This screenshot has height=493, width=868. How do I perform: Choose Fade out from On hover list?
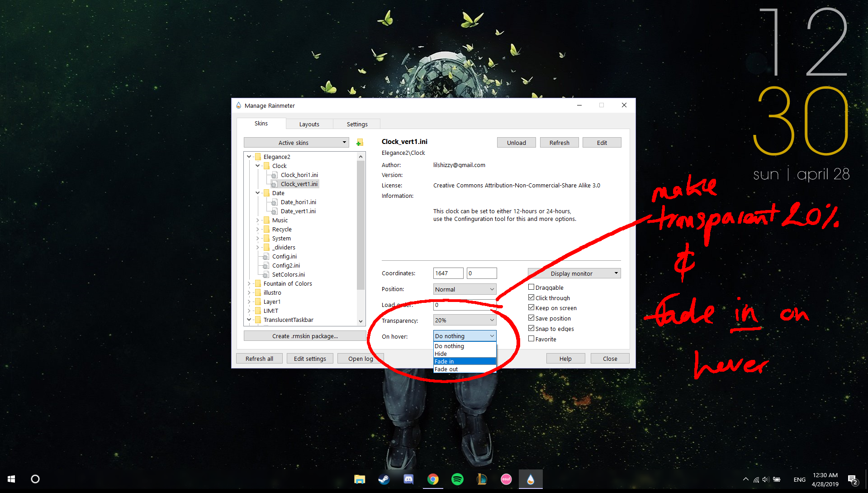click(465, 369)
